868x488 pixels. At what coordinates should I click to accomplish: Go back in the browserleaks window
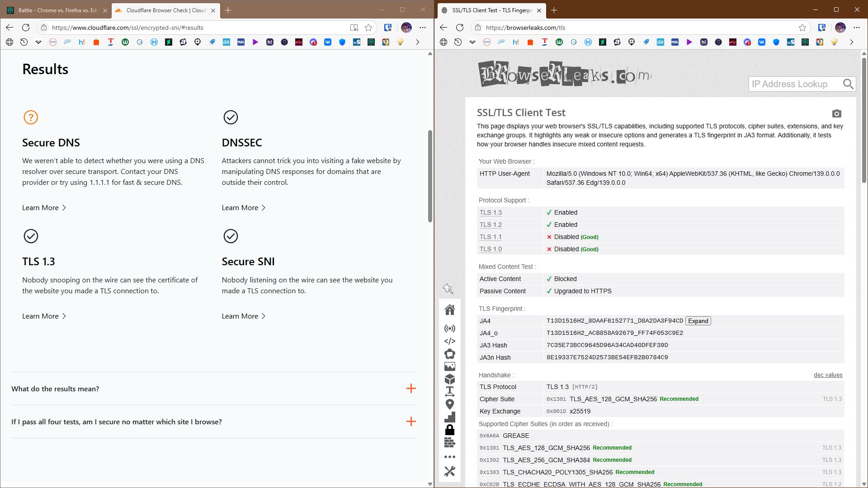coord(443,28)
